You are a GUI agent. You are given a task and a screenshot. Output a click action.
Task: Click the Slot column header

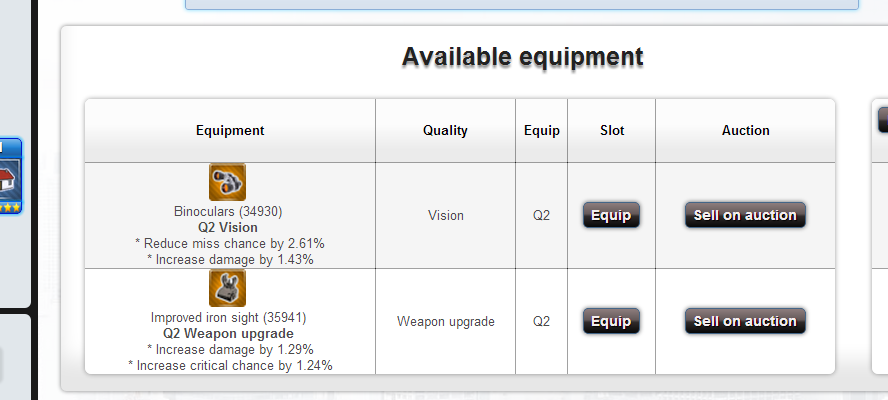[x=612, y=130]
